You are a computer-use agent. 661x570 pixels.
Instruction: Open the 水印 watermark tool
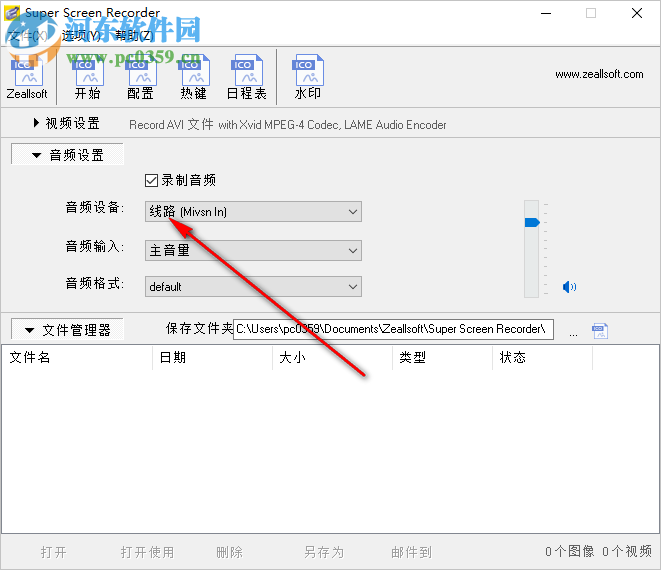(308, 77)
